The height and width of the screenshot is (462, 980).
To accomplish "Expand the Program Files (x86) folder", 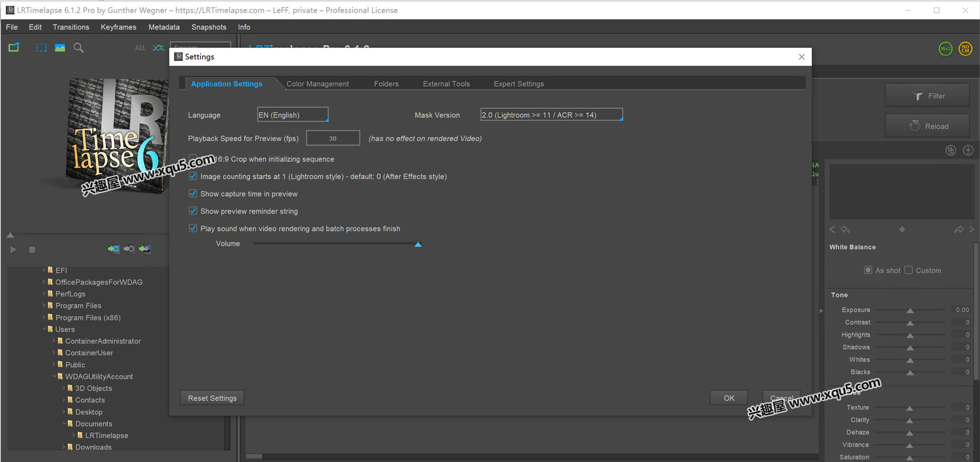I will [44, 318].
